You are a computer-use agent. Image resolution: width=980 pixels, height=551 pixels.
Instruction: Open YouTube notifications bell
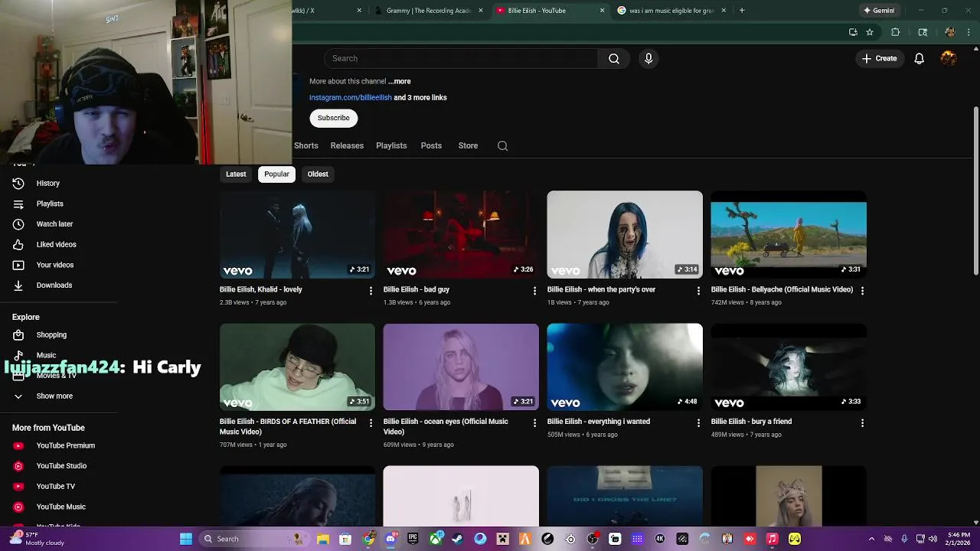tap(919, 58)
